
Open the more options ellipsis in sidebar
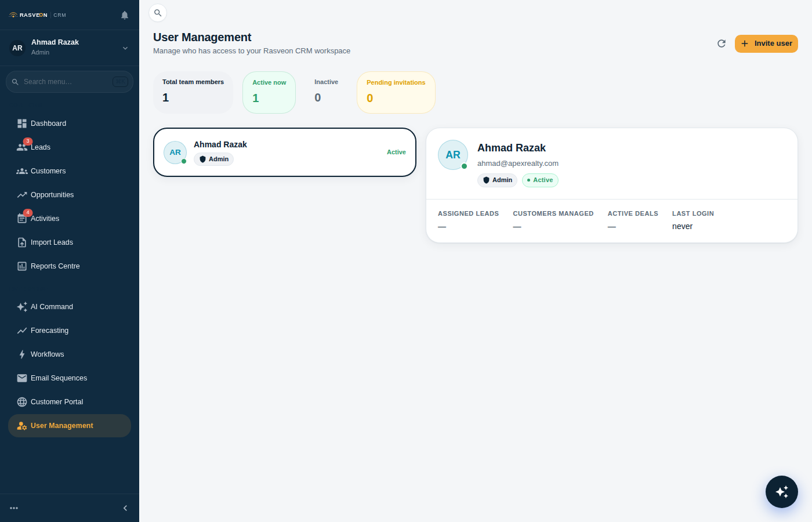pos(14,508)
